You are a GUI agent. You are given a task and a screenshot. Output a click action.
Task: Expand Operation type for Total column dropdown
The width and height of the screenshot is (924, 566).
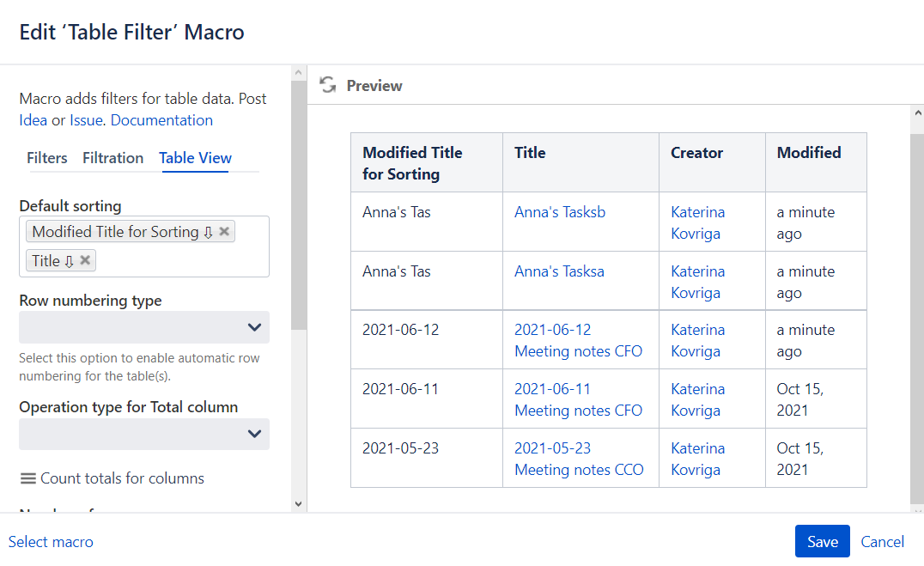click(144, 434)
